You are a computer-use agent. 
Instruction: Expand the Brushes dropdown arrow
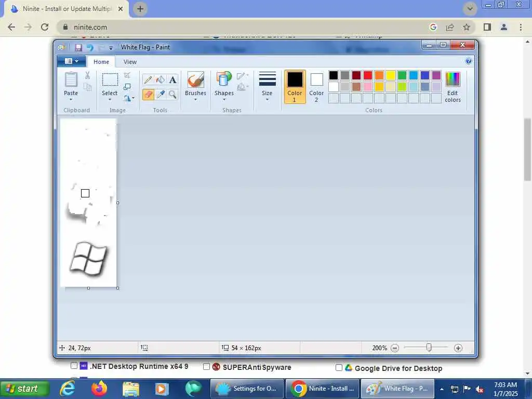click(x=195, y=100)
